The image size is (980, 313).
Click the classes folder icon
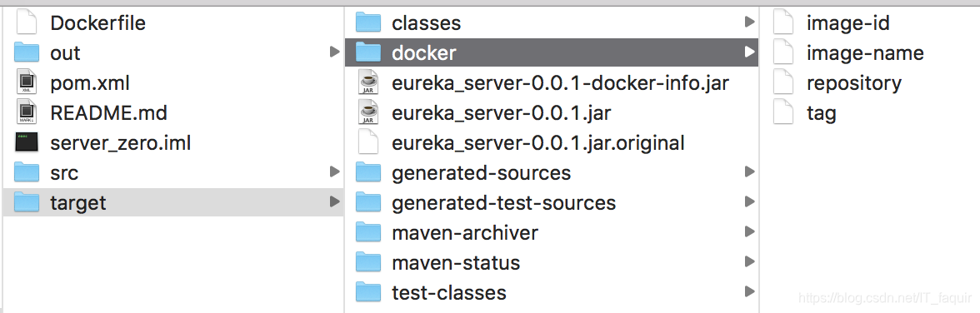(x=368, y=22)
